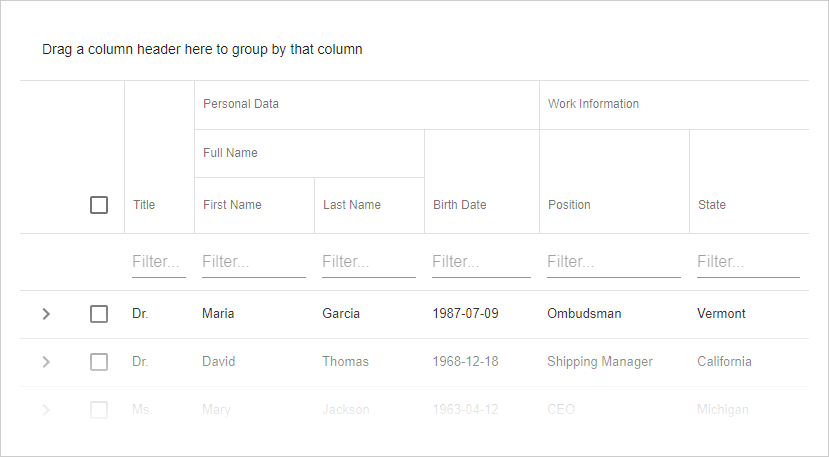829x457 pixels.
Task: Focus the State filter input
Action: click(747, 262)
